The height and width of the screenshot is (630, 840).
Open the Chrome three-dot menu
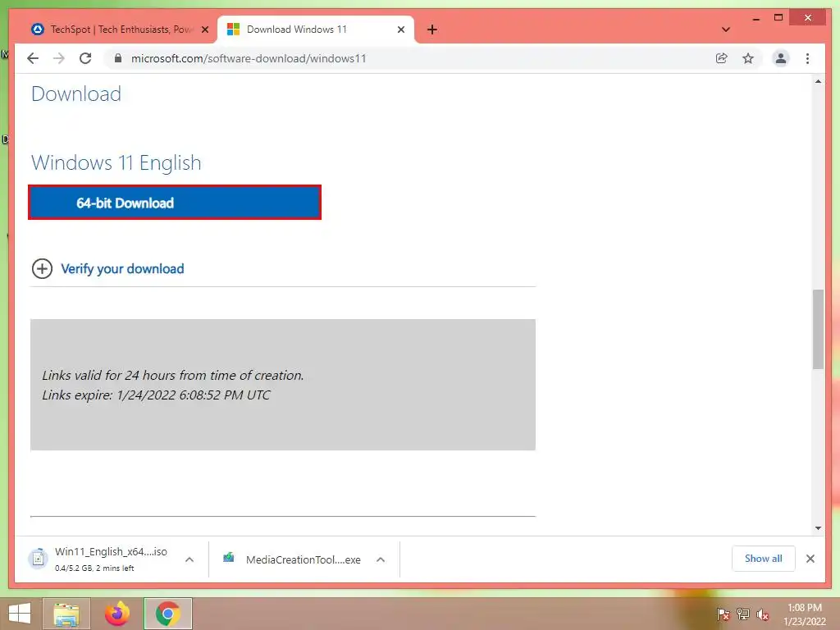pos(807,58)
